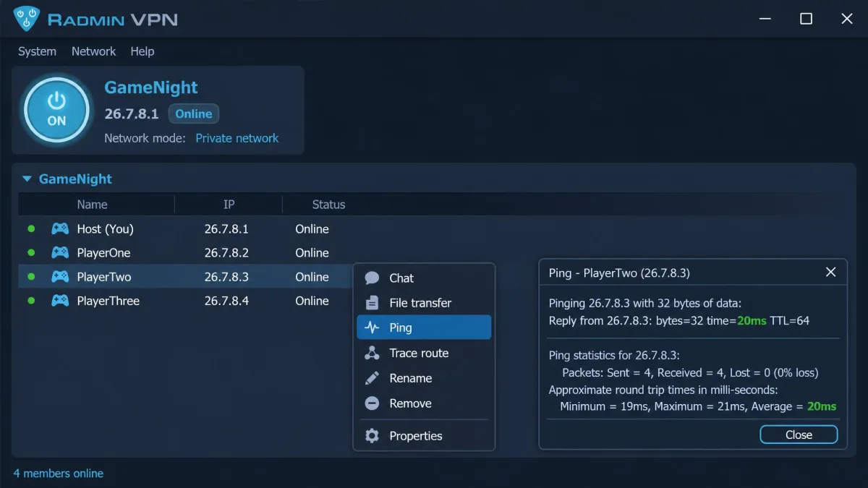Click IP address 26.7.8.3 in member list
This screenshot has width=868, height=488.
coord(226,277)
